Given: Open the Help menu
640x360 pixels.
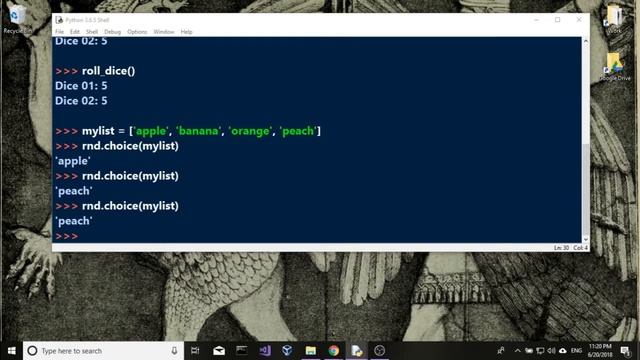Looking at the screenshot, I should 187,32.
